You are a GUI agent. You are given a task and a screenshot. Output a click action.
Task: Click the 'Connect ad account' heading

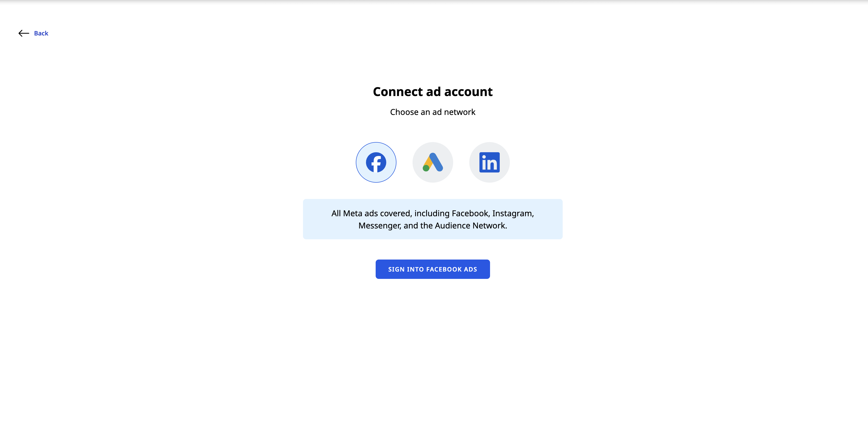[433, 92]
